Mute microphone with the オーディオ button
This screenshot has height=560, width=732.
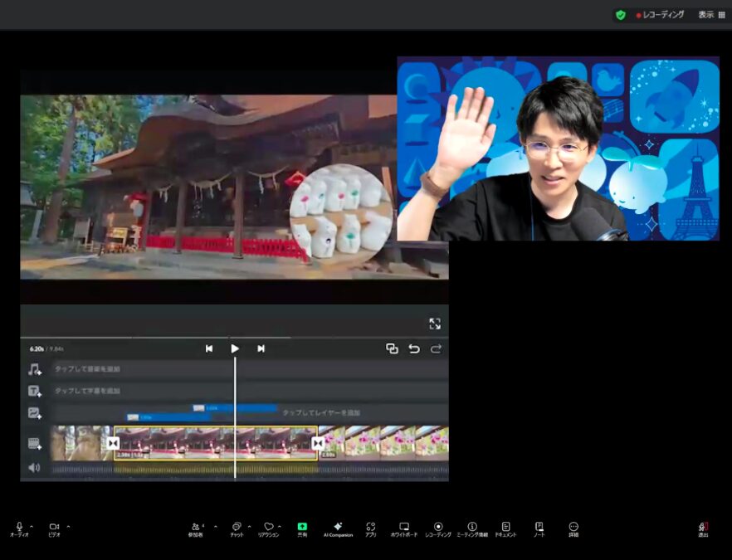pos(19,528)
